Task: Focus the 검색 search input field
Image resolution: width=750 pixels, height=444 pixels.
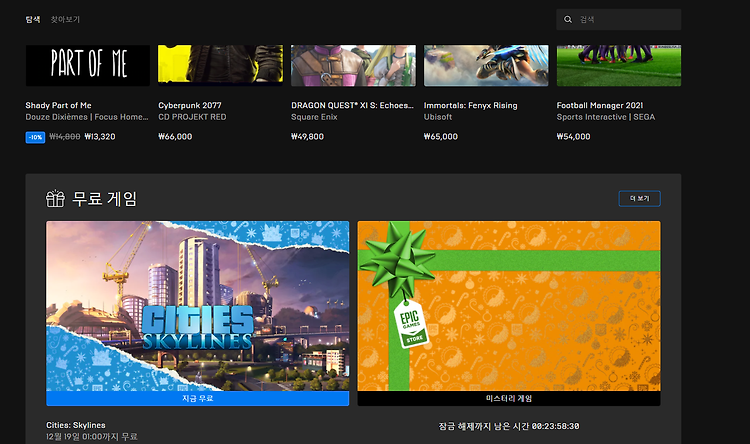Action: pyautogui.click(x=618, y=20)
